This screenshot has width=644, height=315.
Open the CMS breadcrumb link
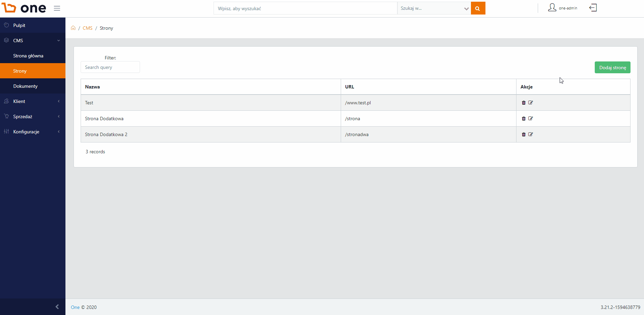tap(87, 28)
